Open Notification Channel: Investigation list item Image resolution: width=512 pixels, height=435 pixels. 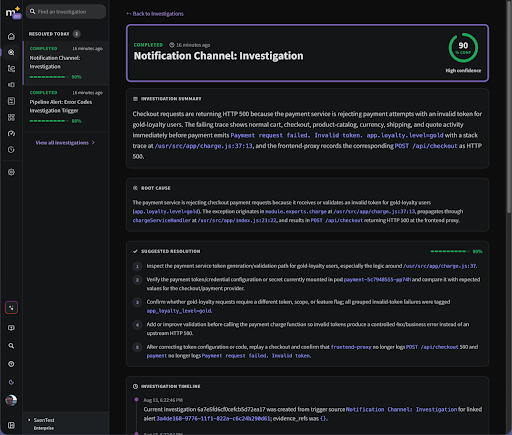click(66, 63)
